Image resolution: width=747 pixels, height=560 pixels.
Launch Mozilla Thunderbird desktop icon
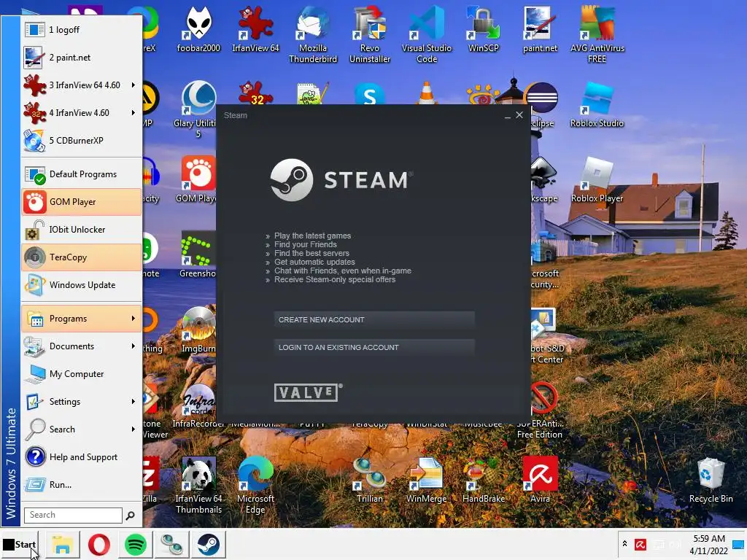tap(312, 34)
